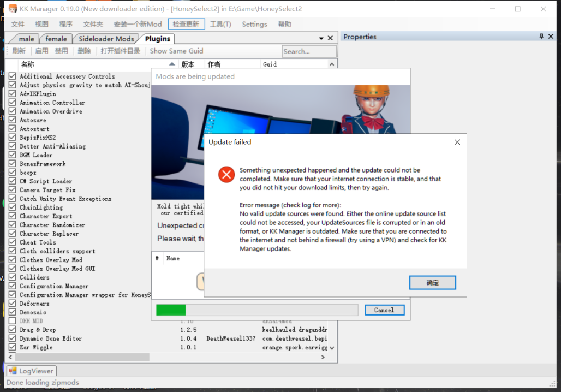Toggle the BepisFixHS2 checkbox
Viewport: 561px width, 392px height.
coord(13,138)
